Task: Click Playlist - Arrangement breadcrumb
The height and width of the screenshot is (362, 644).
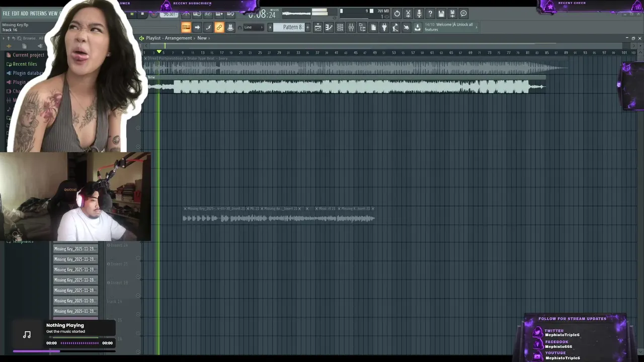Action: [169, 38]
